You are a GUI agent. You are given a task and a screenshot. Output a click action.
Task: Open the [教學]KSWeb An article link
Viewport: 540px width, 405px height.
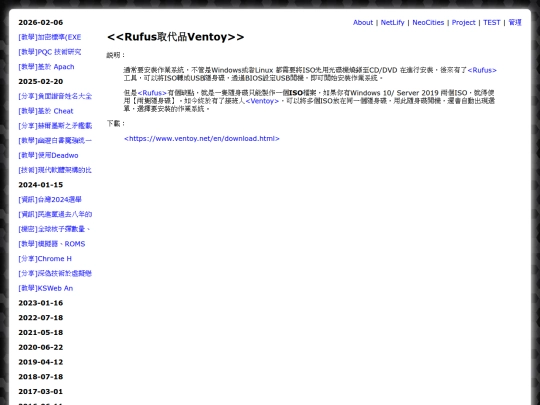45,288
